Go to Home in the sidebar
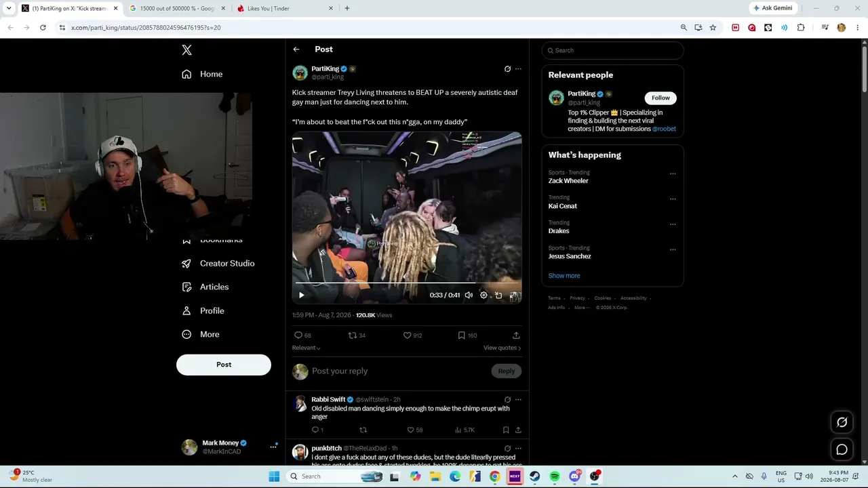This screenshot has width=868, height=488. tap(202, 74)
